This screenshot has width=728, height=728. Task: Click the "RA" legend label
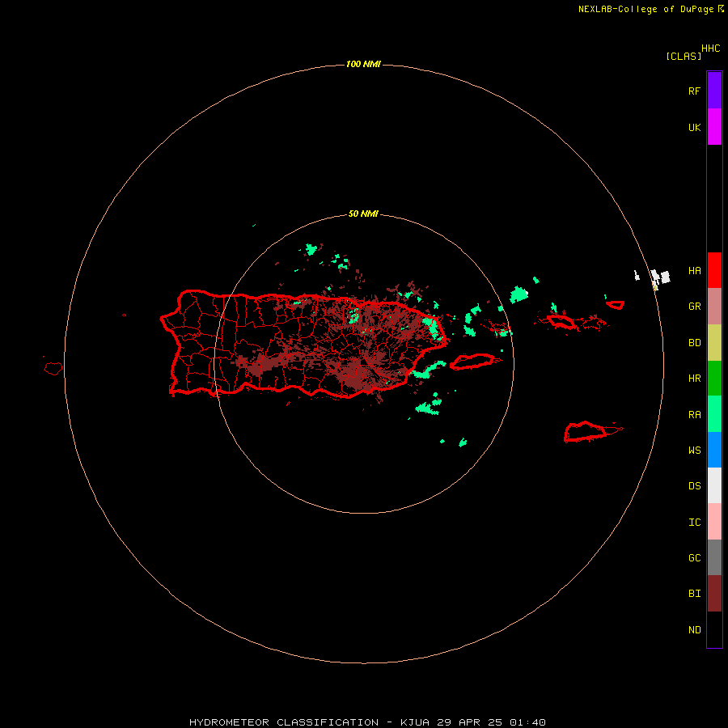pos(694,415)
